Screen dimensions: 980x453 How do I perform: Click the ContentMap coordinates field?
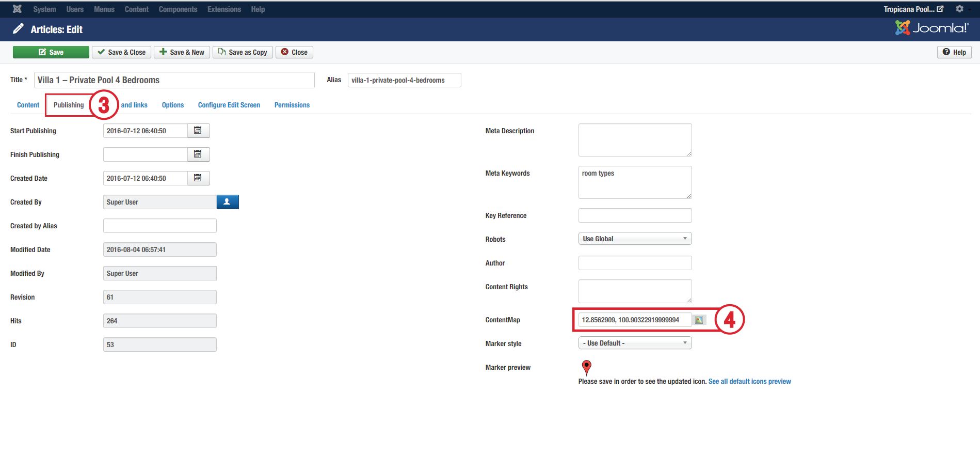(x=635, y=320)
